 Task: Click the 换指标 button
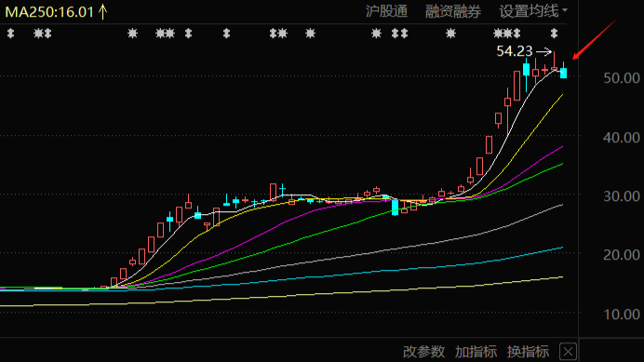(529, 352)
